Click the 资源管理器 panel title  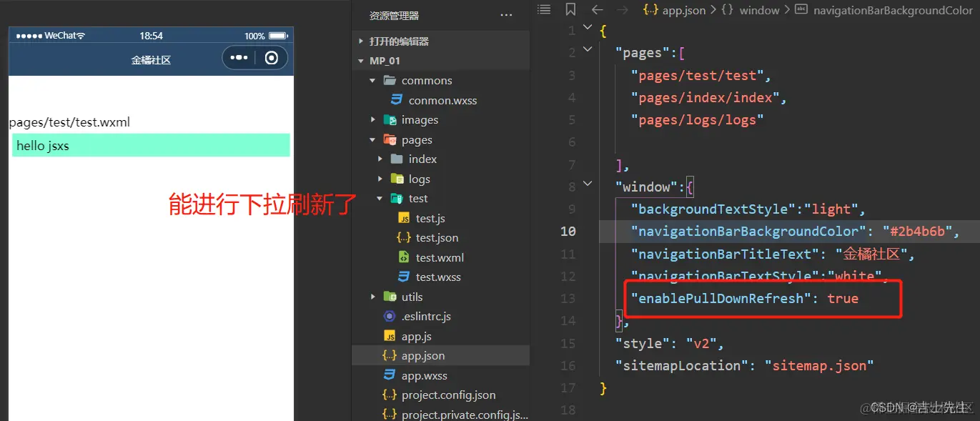click(394, 15)
